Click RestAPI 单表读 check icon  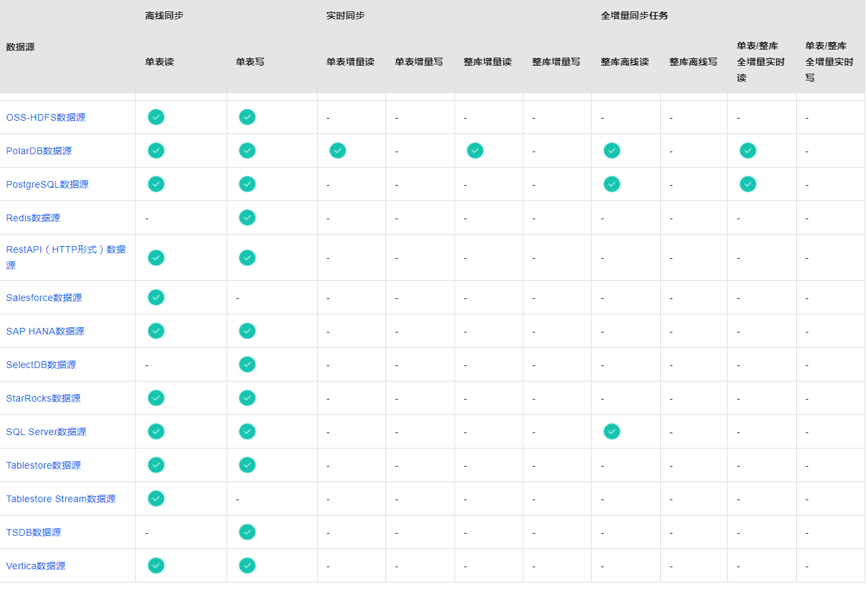156,257
